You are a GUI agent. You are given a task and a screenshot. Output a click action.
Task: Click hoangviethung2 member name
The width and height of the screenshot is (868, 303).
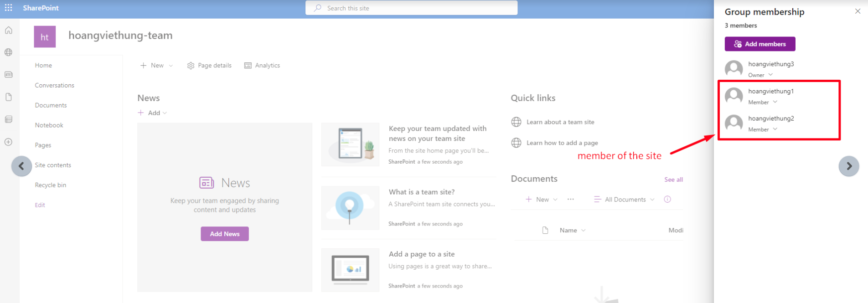click(771, 118)
